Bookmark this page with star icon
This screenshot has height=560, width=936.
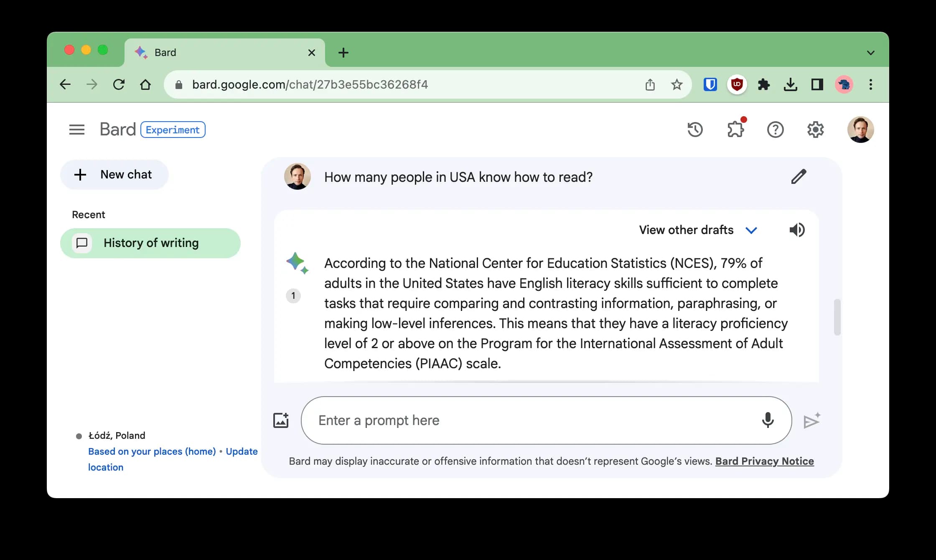[677, 85]
